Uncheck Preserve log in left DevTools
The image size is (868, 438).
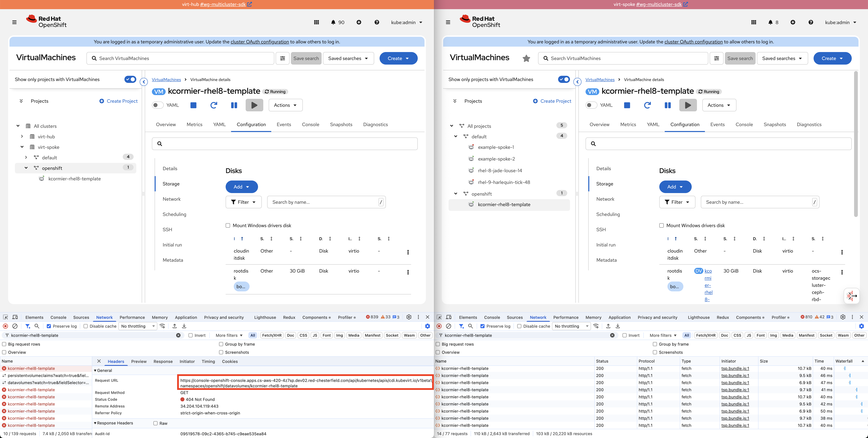tap(49, 326)
